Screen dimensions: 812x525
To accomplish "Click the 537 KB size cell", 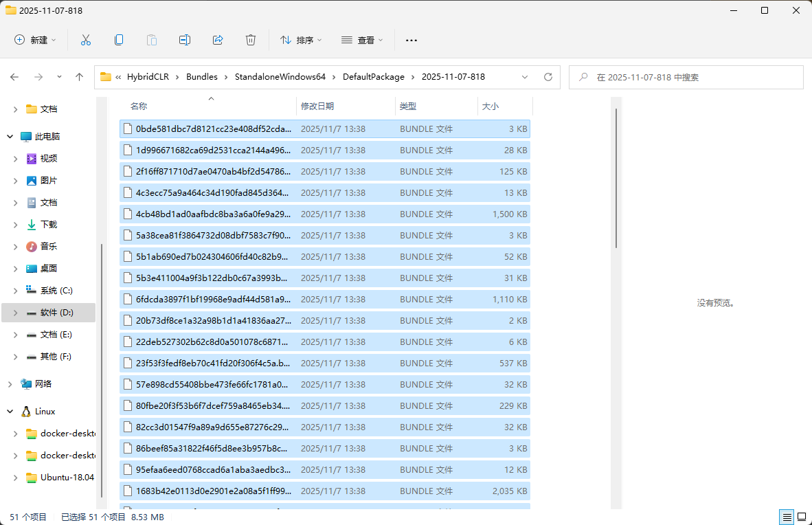I will tap(513, 364).
